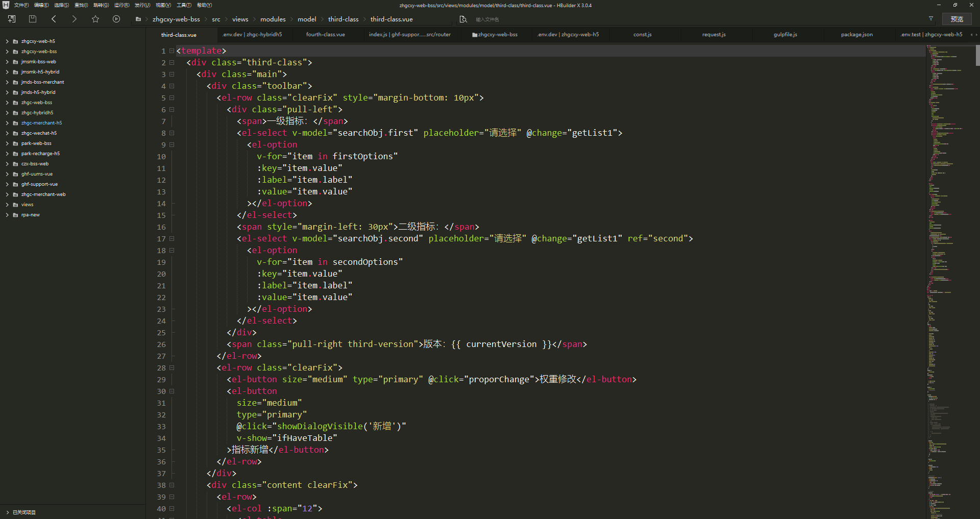Open the 工具(T) menu
The height and width of the screenshot is (519, 980).
click(x=184, y=5)
